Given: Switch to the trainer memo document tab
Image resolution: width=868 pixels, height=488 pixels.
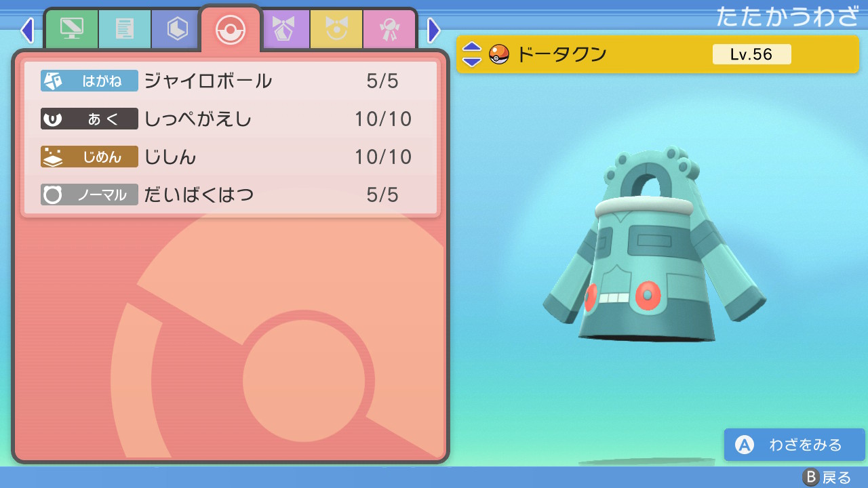Looking at the screenshot, I should pyautogui.click(x=125, y=30).
